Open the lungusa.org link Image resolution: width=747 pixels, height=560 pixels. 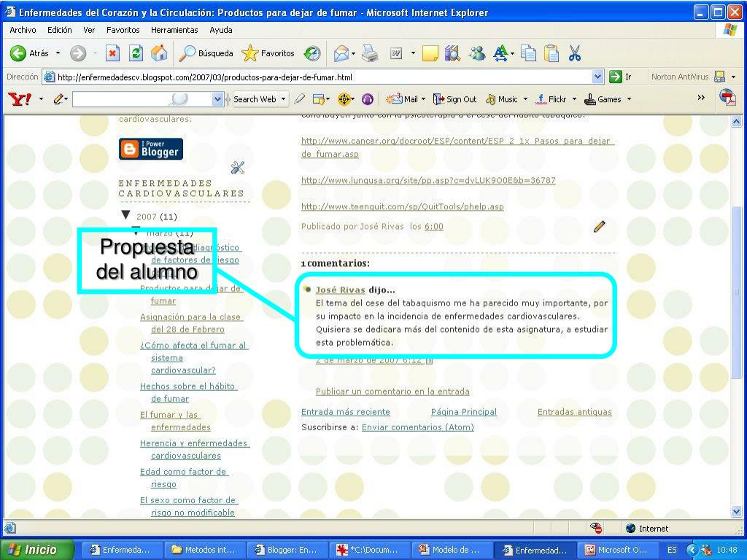[428, 180]
